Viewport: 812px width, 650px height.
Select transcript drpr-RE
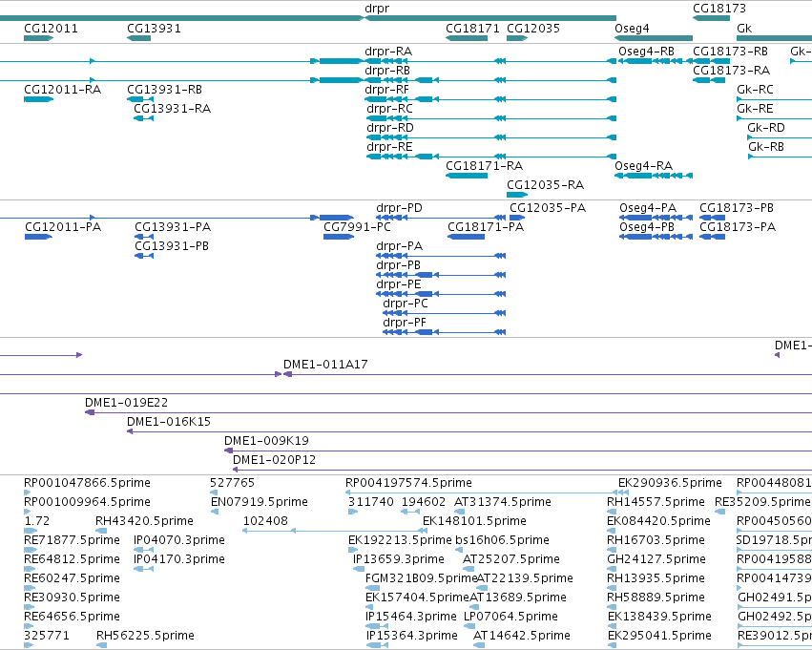389,147
